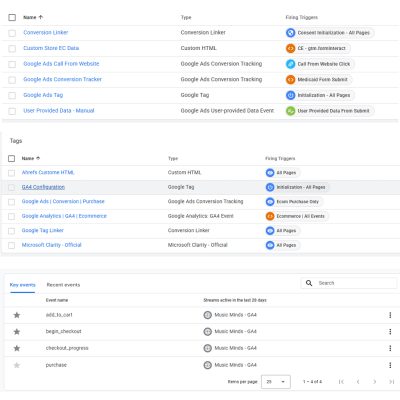The width and height of the screenshot is (400, 400).
Task: Check the Microsoft Clarity - Official checkbox
Action: [11, 245]
